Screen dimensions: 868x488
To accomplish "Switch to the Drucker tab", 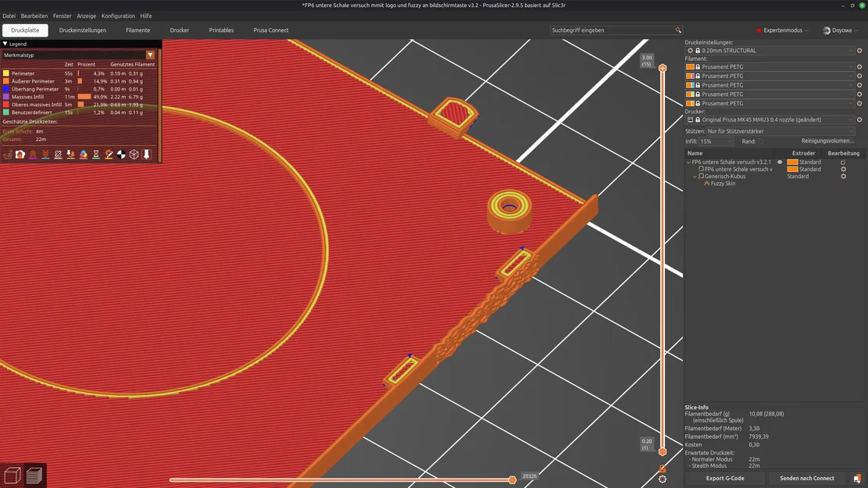I will tap(180, 30).
